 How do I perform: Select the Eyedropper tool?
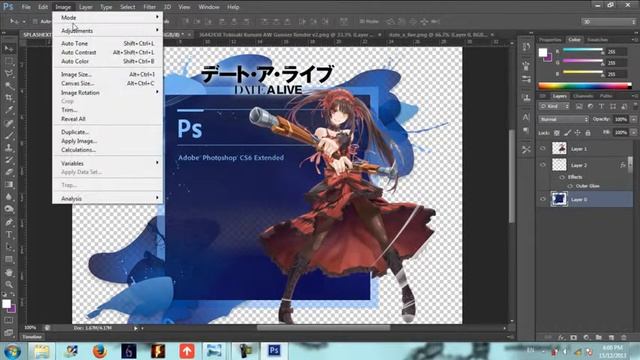pyautogui.click(x=9, y=110)
